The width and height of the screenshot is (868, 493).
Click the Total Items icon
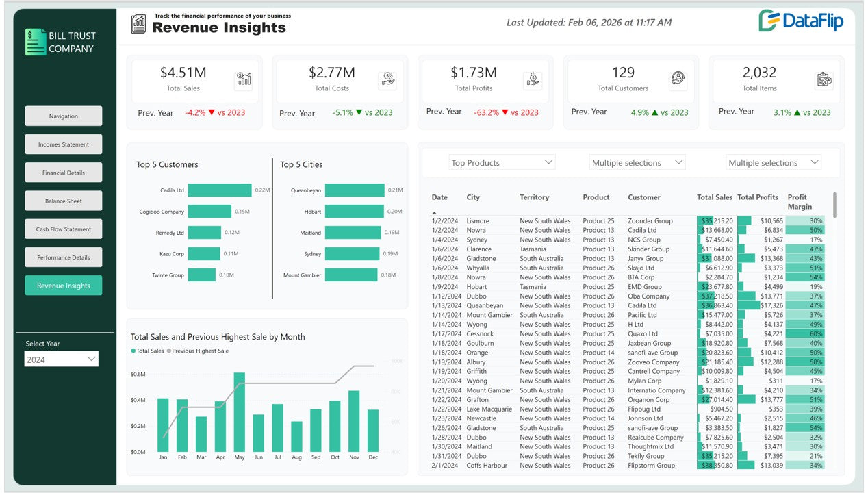[824, 79]
